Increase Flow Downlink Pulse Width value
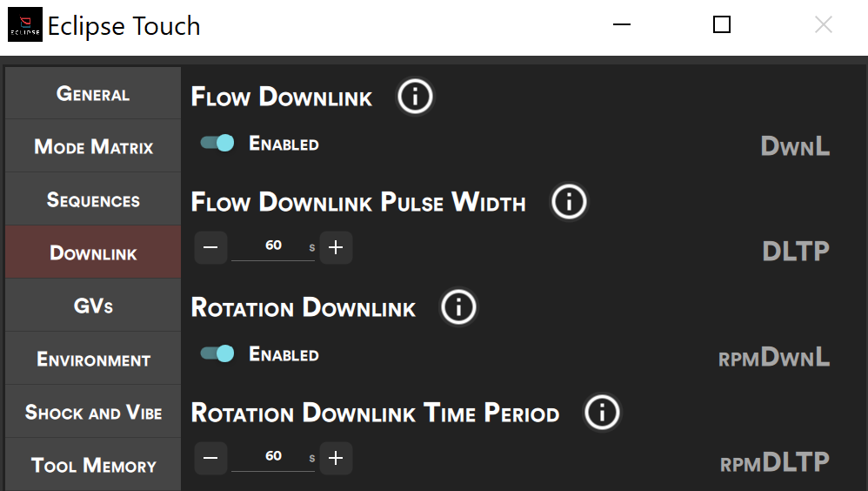868x491 pixels. pyautogui.click(x=336, y=247)
